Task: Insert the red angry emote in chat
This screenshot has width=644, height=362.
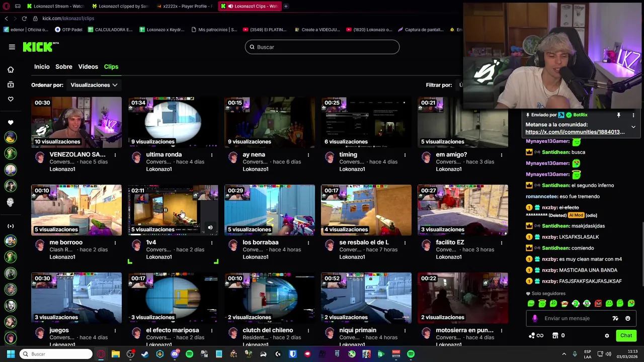Action: tap(598, 303)
